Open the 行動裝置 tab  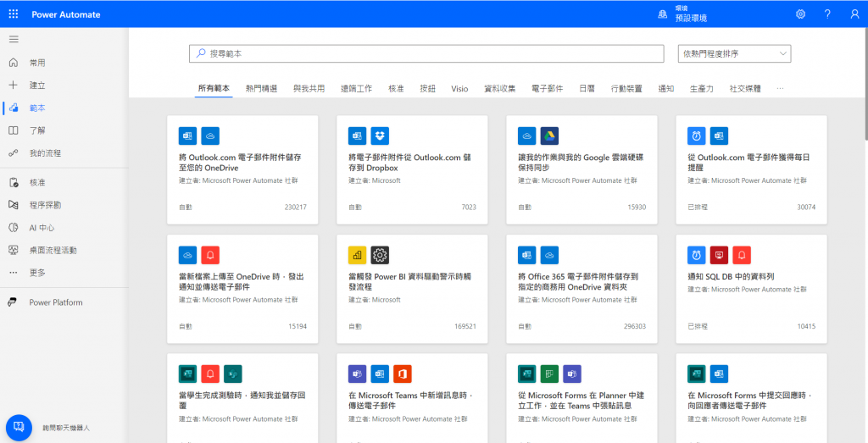626,88
